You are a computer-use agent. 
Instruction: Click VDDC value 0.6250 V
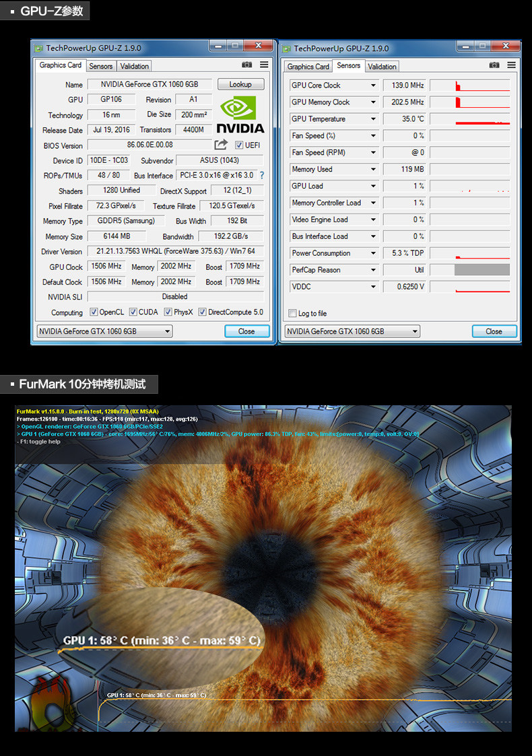tap(405, 287)
